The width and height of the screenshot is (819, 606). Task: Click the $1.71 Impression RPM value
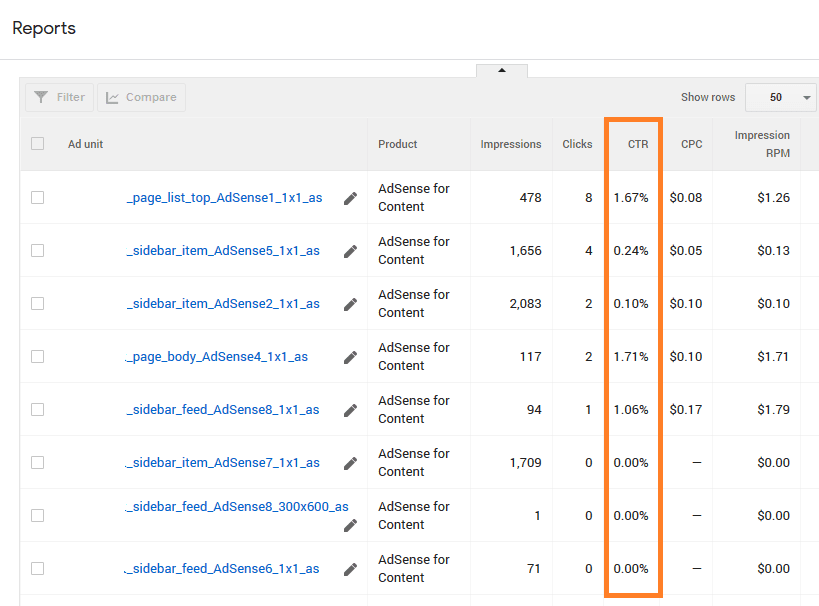[x=774, y=357]
